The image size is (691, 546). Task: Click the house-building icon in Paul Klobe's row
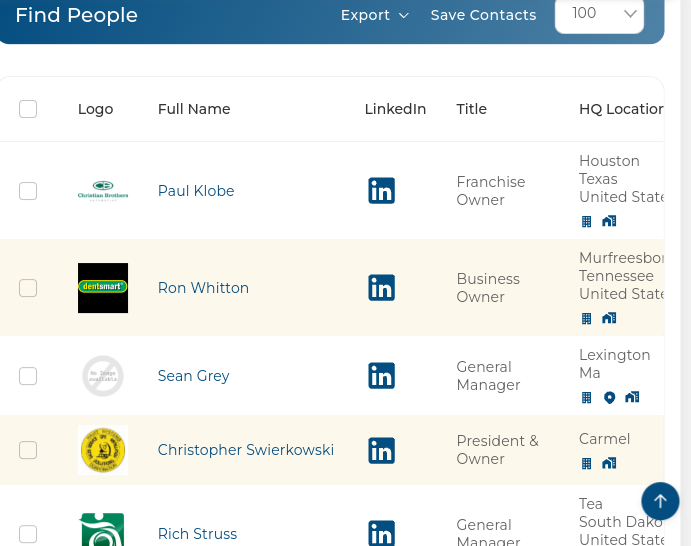(x=609, y=221)
